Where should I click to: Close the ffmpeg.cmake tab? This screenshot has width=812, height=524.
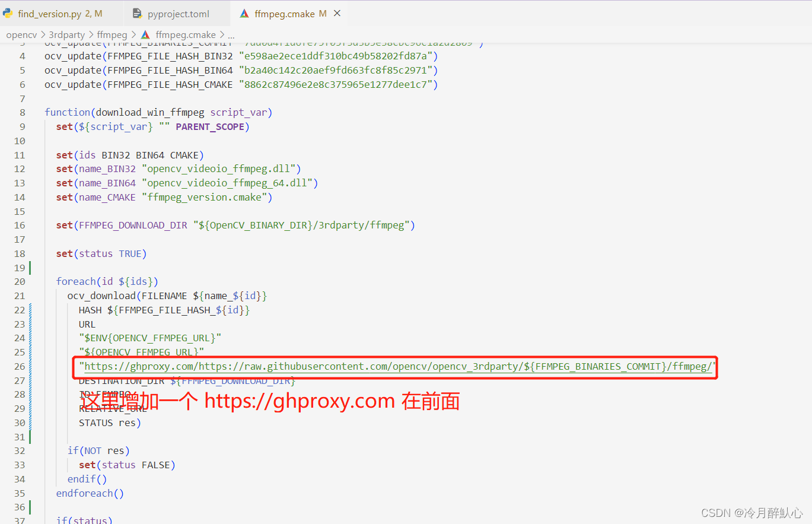coord(337,13)
